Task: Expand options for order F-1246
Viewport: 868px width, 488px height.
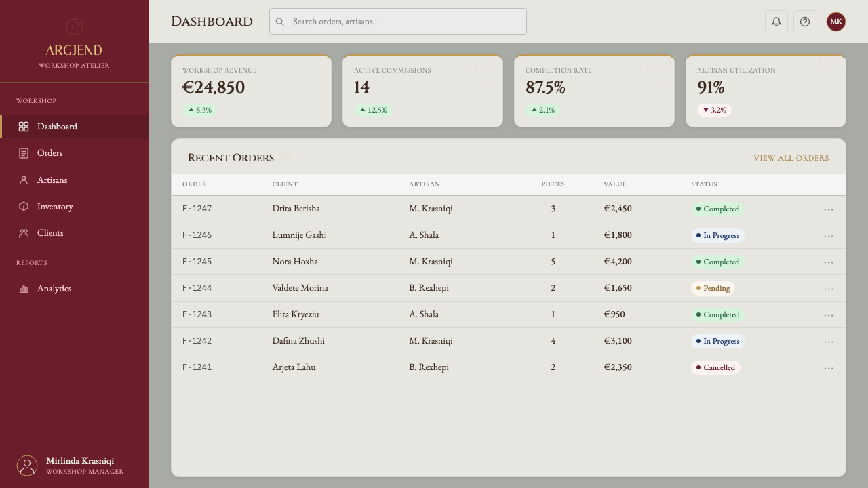Action: point(829,236)
